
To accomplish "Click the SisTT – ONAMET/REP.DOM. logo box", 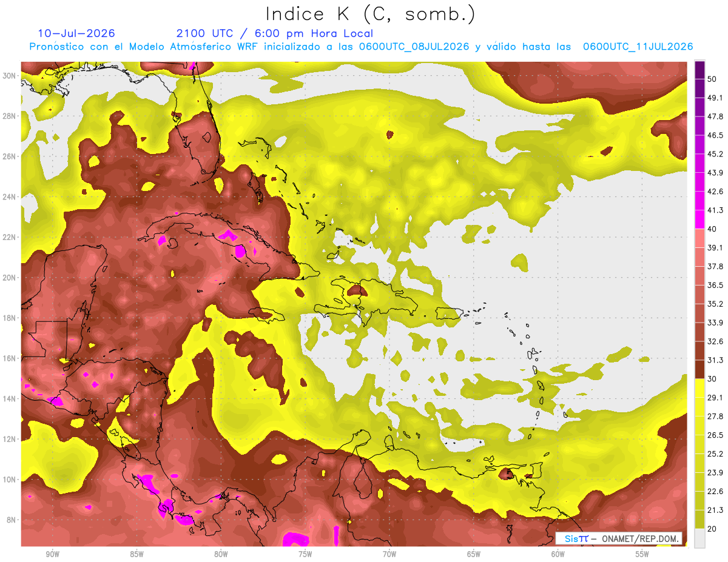I will (619, 538).
